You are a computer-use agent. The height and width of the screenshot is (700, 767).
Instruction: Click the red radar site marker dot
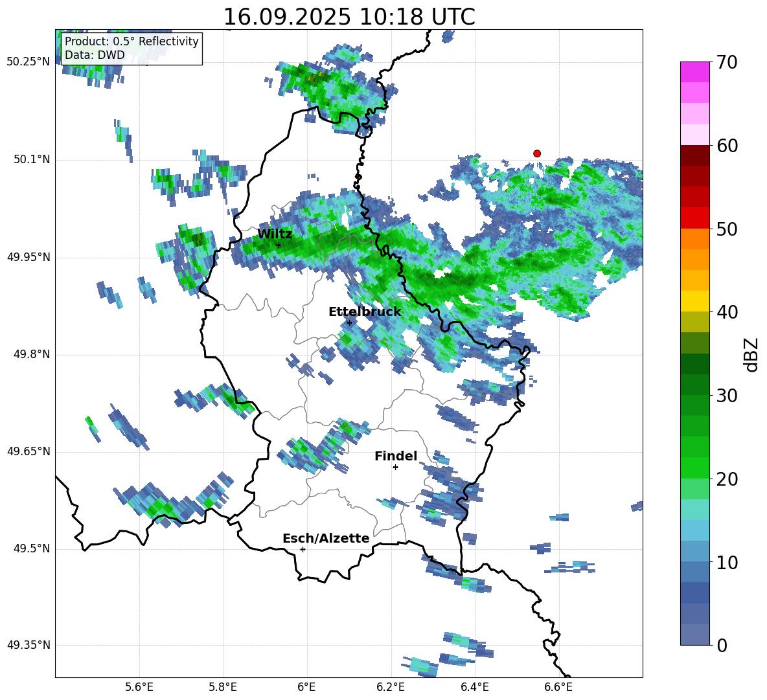[537, 153]
